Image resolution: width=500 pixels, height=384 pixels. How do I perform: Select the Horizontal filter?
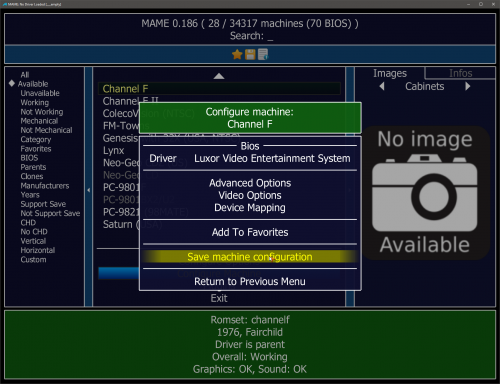tap(38, 250)
